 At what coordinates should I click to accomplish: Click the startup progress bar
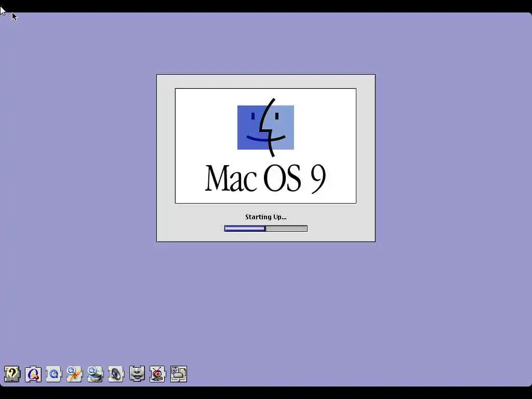tap(266, 229)
